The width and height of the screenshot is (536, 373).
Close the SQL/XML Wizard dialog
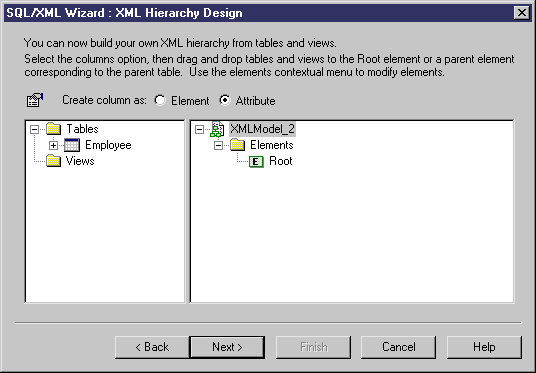(x=522, y=13)
